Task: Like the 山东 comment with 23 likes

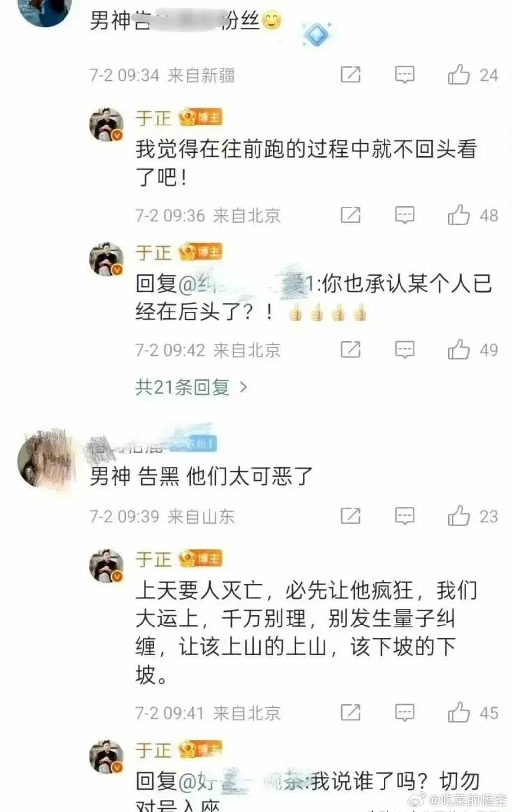Action: [459, 516]
